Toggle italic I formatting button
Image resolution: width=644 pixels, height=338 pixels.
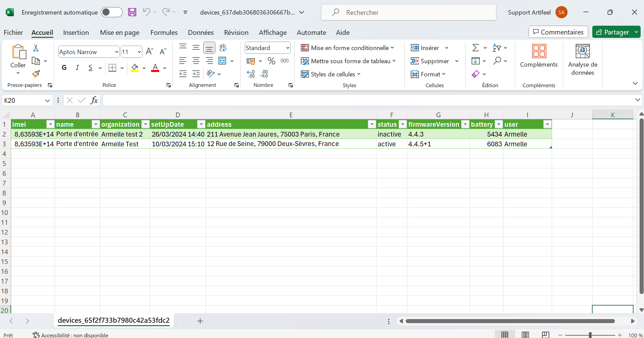[77, 68]
